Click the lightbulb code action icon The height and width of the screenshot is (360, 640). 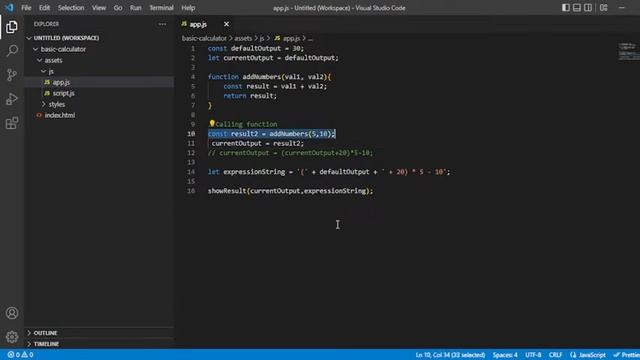coord(212,123)
